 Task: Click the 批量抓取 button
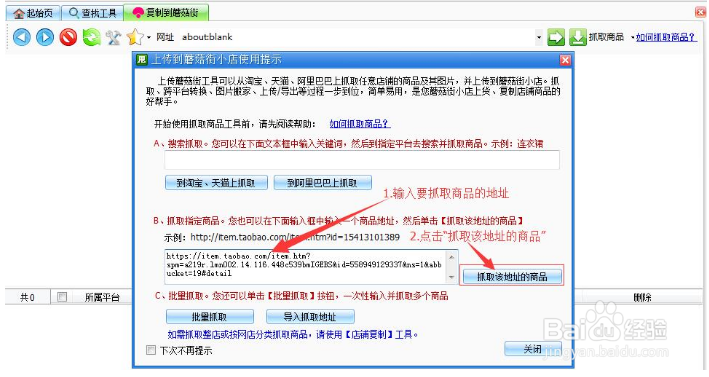coord(209,316)
